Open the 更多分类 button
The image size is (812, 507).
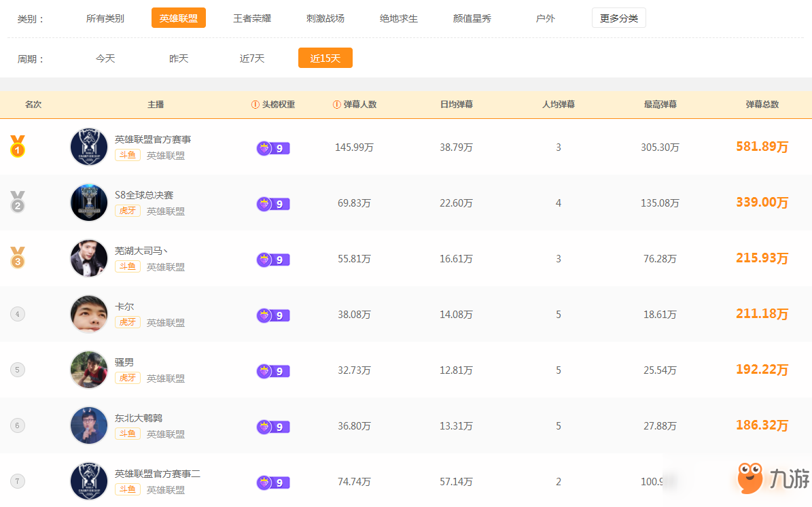[619, 18]
